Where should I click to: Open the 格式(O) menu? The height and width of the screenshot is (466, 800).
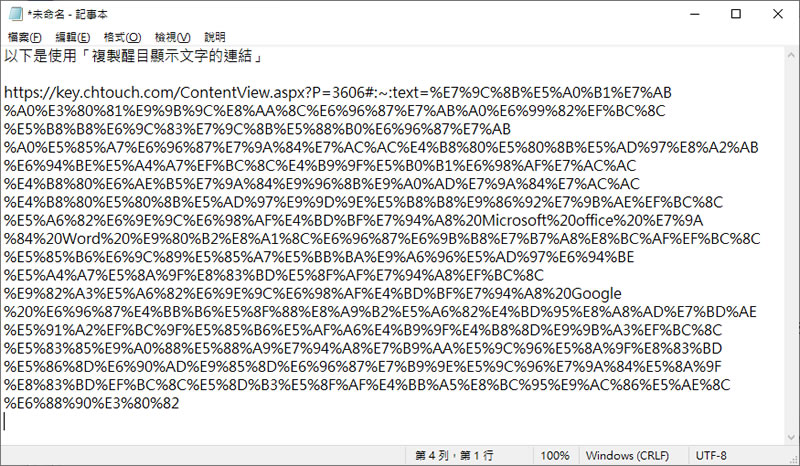coord(122,37)
